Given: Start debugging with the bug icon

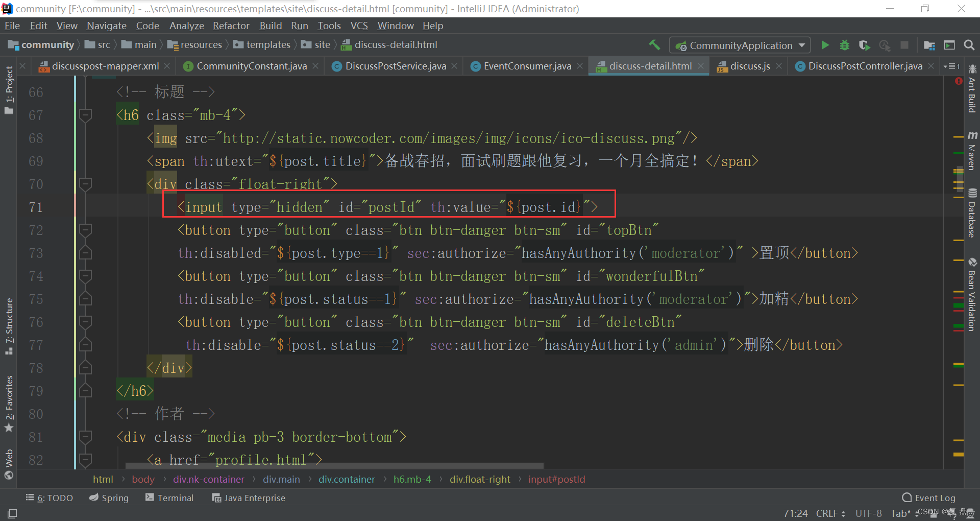Looking at the screenshot, I should (x=845, y=45).
